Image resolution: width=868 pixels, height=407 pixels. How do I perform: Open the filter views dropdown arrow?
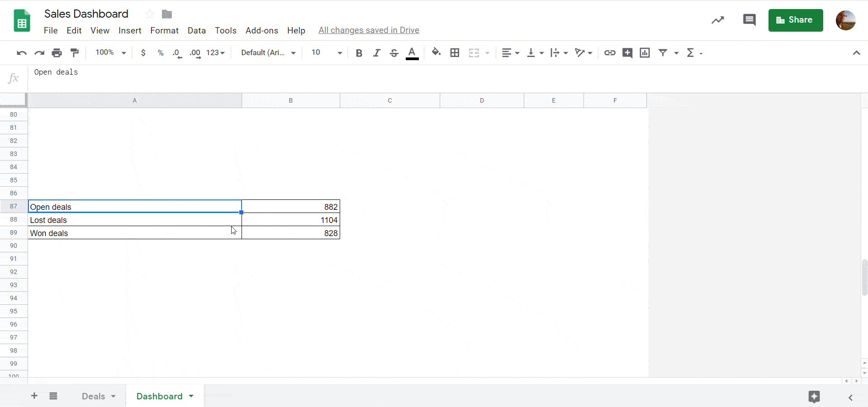pyautogui.click(x=676, y=53)
